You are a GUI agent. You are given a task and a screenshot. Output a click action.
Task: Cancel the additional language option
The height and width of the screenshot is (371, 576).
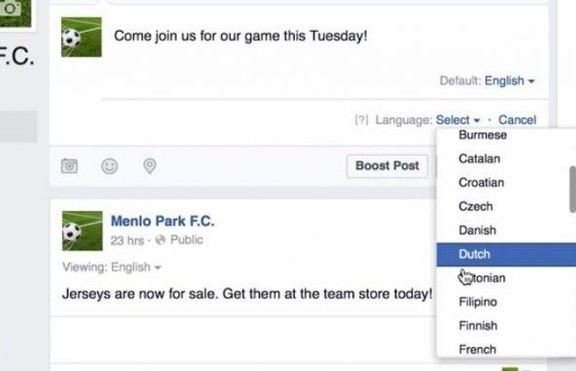click(x=517, y=120)
